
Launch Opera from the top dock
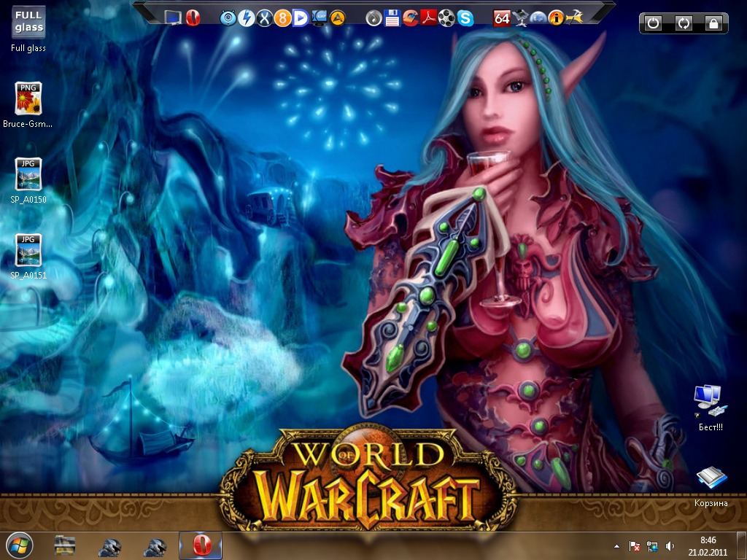point(193,18)
